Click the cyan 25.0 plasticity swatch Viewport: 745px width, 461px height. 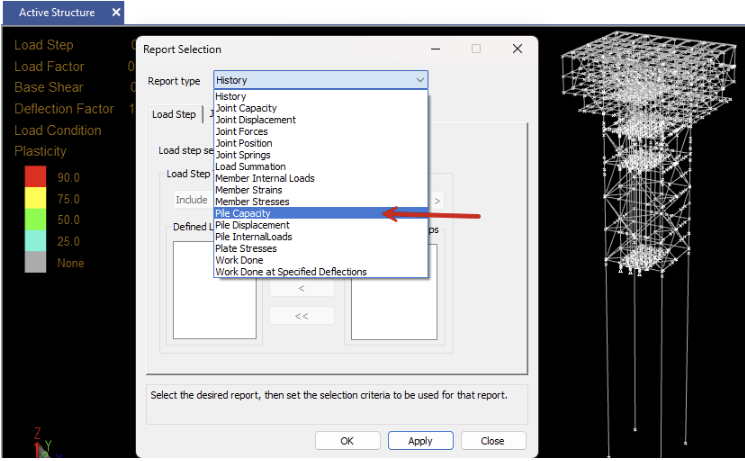pyautogui.click(x=35, y=240)
